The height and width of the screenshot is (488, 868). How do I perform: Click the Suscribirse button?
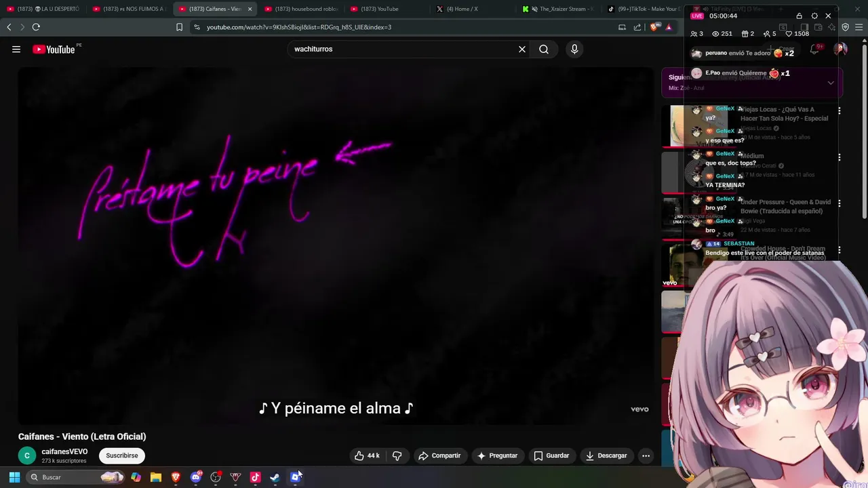click(x=122, y=455)
